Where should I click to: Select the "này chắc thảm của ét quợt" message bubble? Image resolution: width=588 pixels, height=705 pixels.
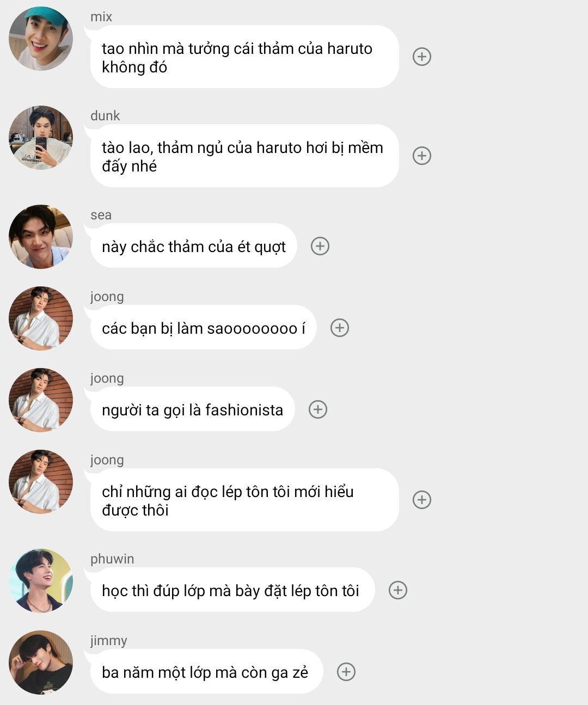coord(194,247)
